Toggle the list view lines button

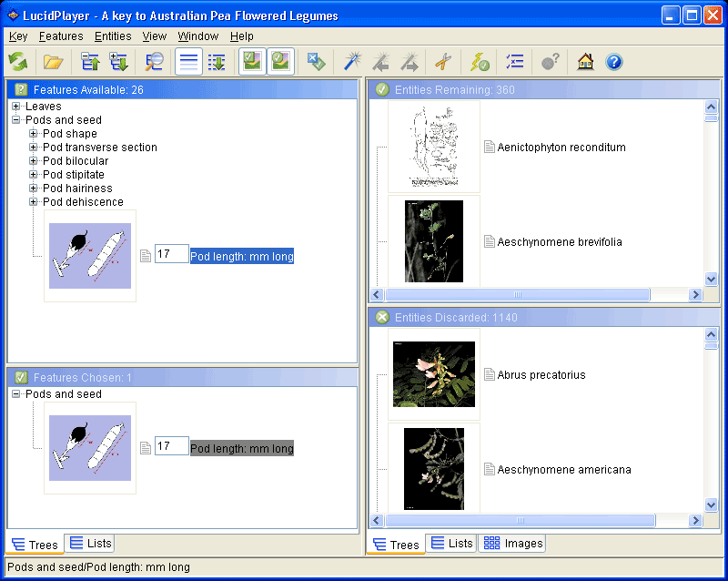[x=188, y=62]
